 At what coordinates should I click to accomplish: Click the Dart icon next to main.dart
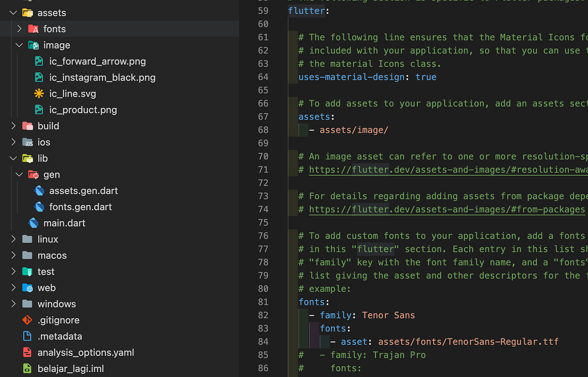click(x=33, y=223)
